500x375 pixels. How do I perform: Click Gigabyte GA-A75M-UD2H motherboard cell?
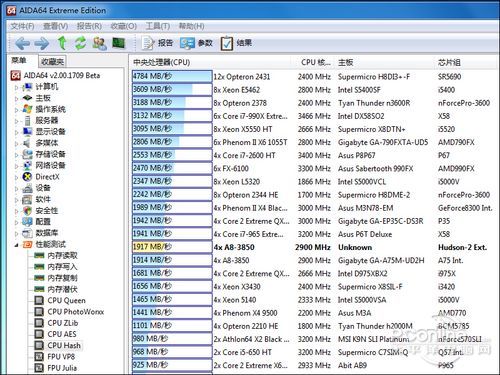tap(381, 260)
